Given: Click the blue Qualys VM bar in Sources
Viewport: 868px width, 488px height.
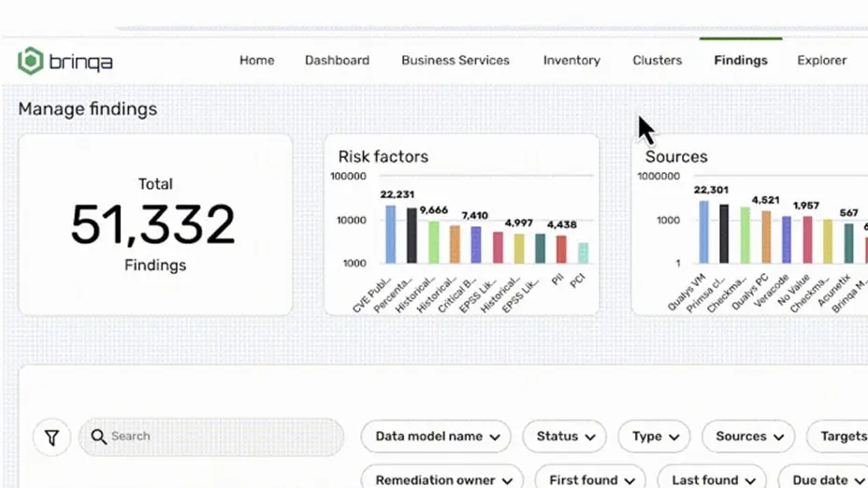Looking at the screenshot, I should (703, 232).
